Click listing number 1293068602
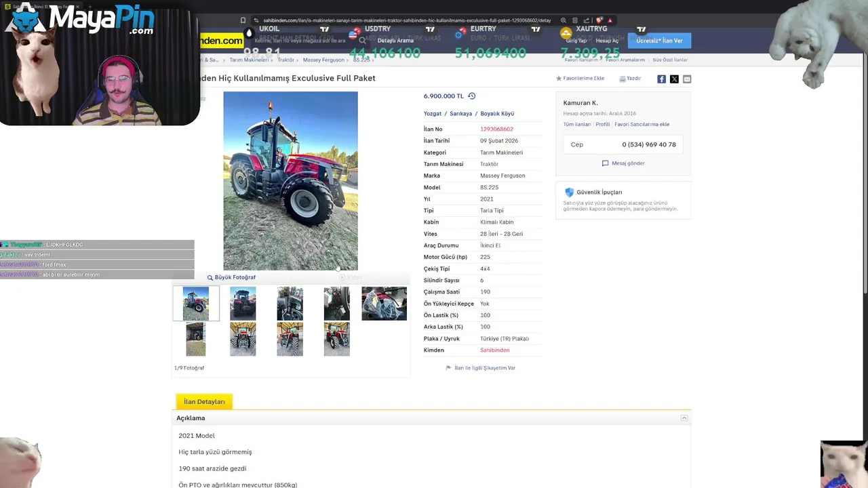This screenshot has height=488, width=868. [496, 129]
